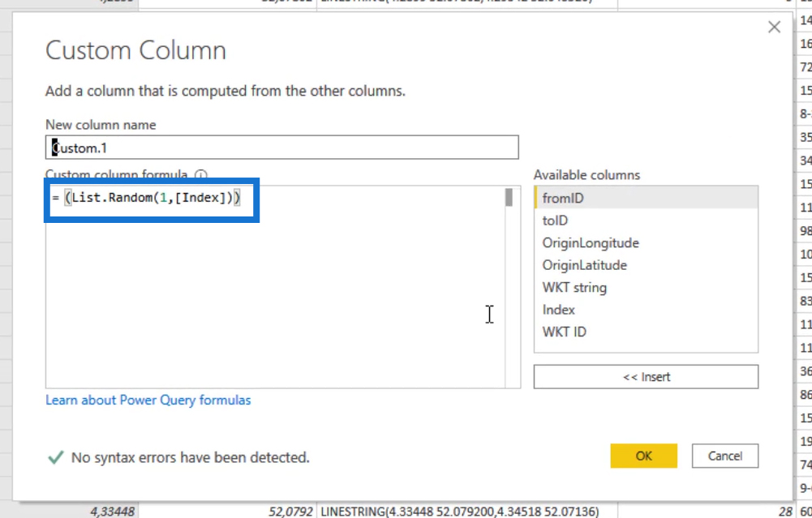Close the Custom Column dialog with X

[x=774, y=27]
